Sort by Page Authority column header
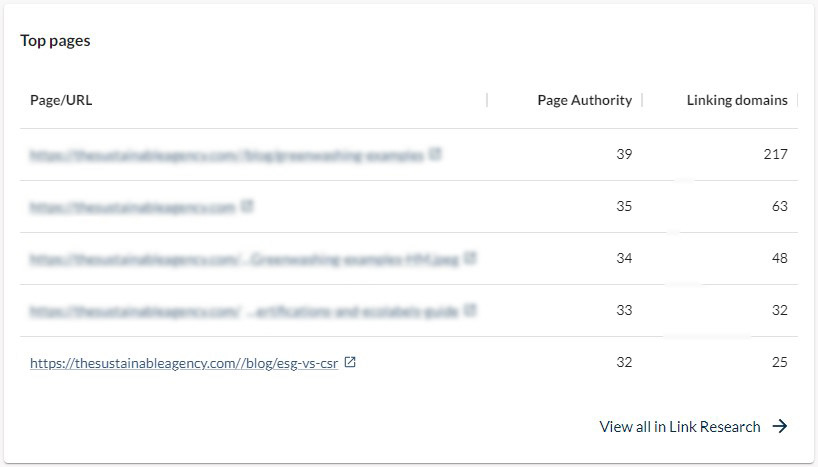 584,100
